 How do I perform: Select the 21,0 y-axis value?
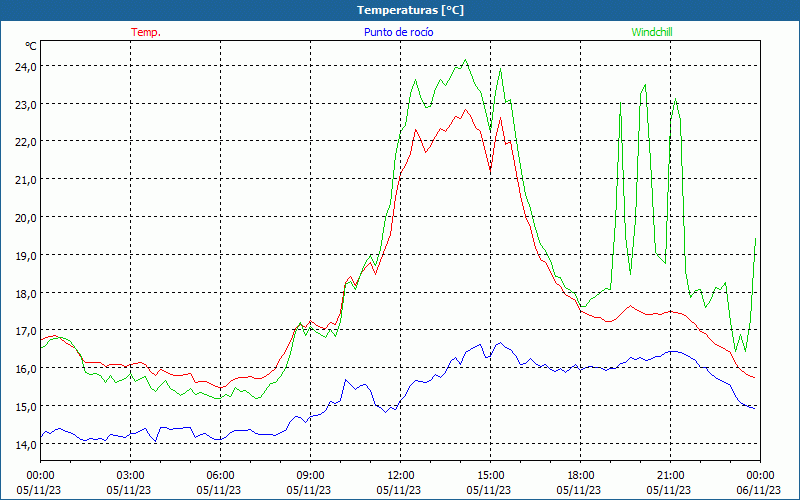(x=26, y=180)
